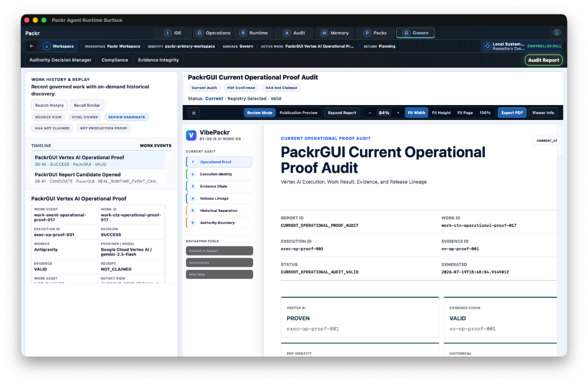
Task: Click the Evidence Chain VALID card
Action: pos(501,317)
